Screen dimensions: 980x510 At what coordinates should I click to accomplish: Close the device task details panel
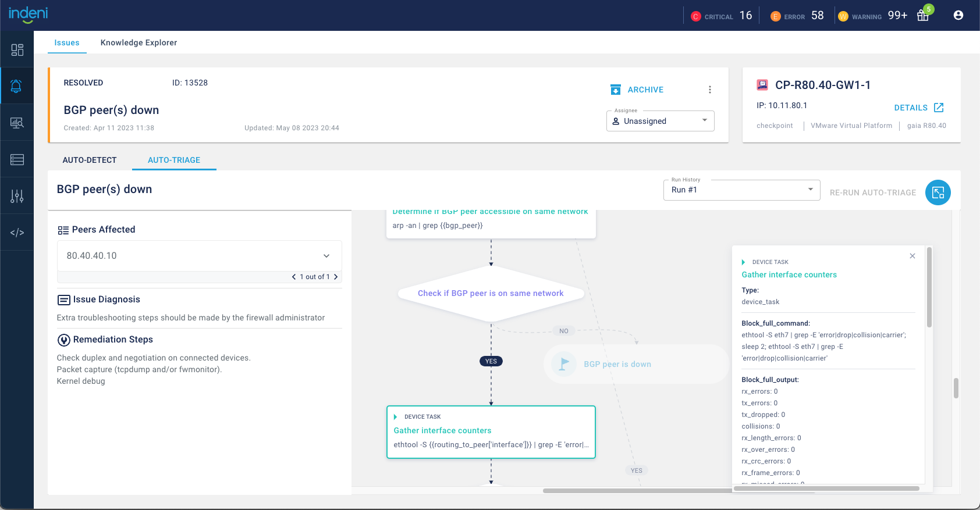point(912,256)
